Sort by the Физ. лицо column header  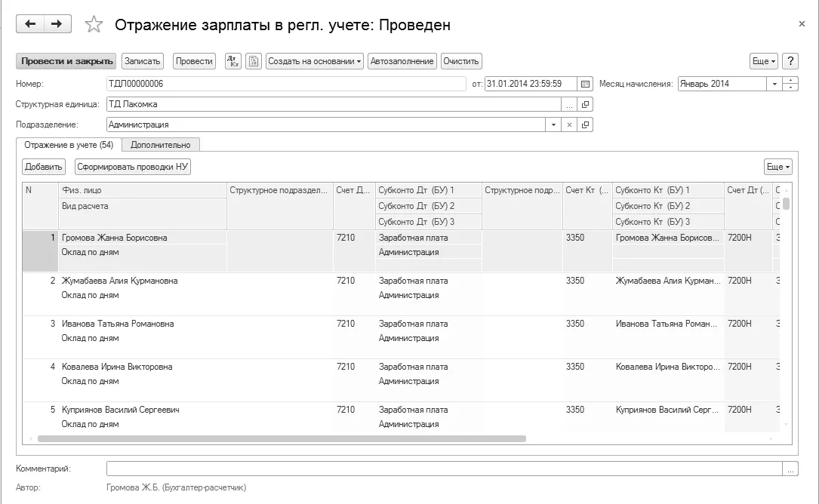(143, 190)
